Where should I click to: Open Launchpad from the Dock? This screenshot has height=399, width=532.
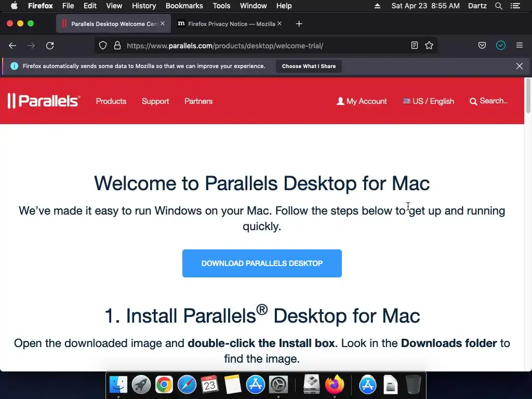coord(141,385)
